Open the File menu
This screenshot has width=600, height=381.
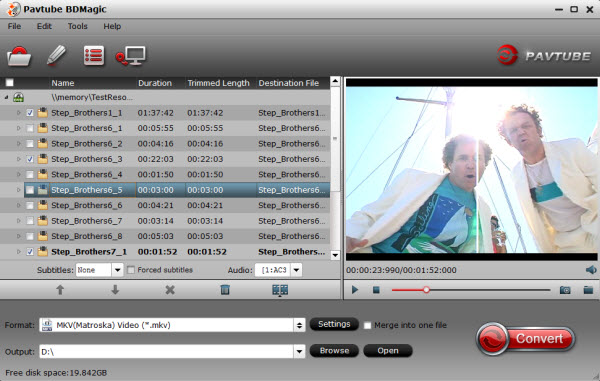[x=14, y=26]
